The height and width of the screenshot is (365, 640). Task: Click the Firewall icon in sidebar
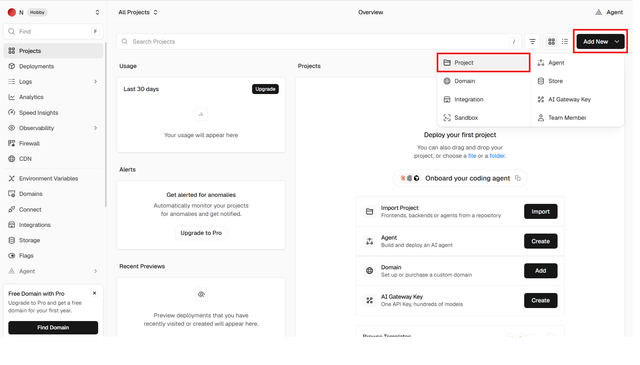[x=11, y=143]
